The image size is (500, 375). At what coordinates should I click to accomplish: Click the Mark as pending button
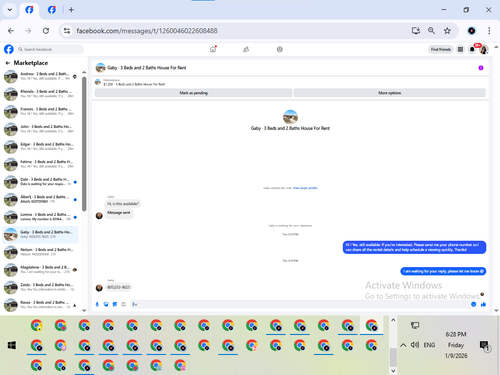tap(193, 93)
